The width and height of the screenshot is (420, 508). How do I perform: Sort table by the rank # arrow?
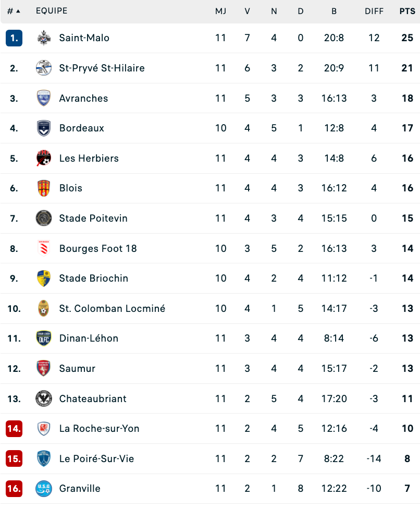pyautogui.click(x=14, y=11)
